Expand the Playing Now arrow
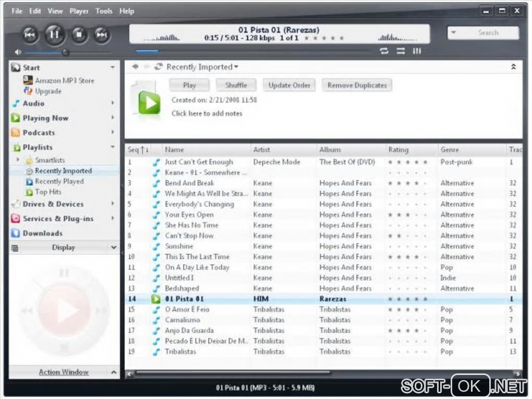The height and width of the screenshot is (399, 532). 113,117
